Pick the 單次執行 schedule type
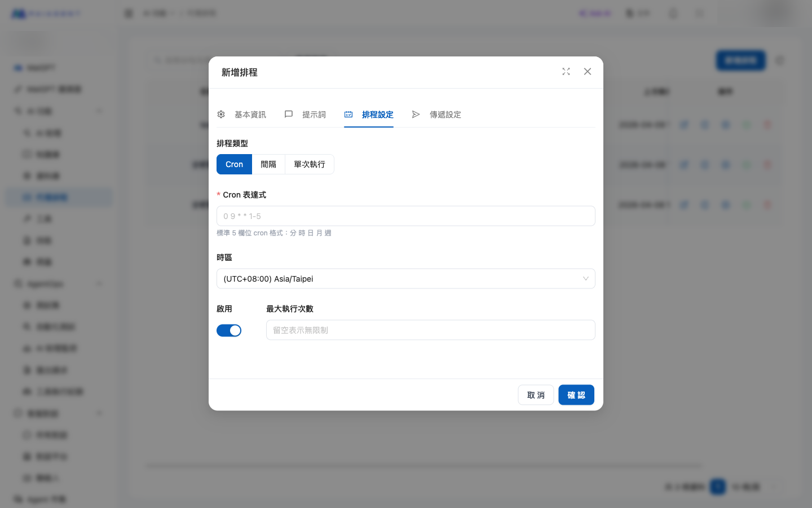Viewport: 812px width, 508px height. pyautogui.click(x=310, y=164)
